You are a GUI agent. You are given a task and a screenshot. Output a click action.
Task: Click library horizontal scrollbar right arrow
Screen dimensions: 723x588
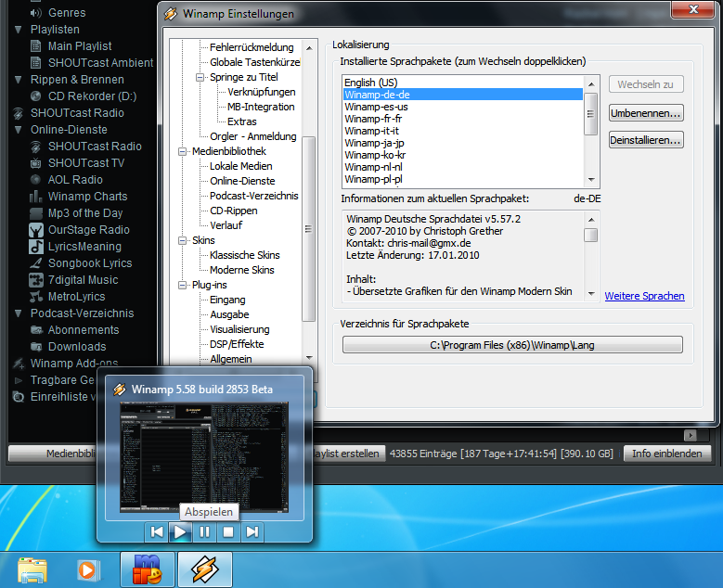[x=691, y=435]
